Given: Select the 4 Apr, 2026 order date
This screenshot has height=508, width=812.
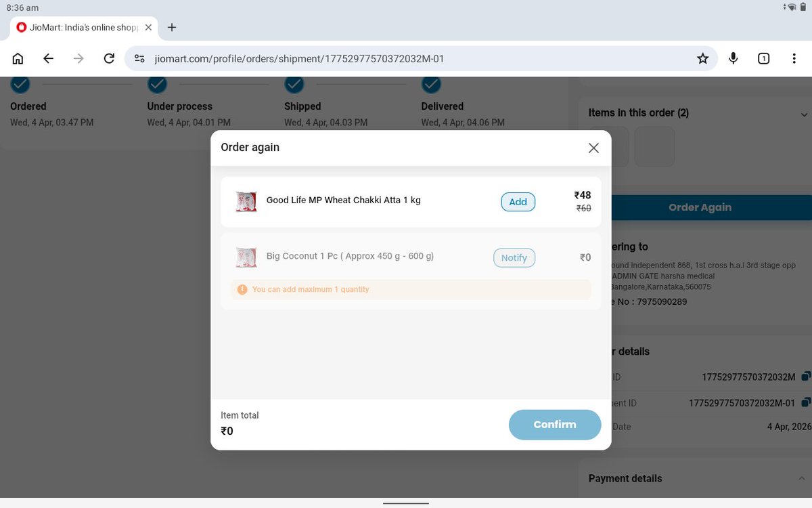Looking at the screenshot, I should coord(789,427).
